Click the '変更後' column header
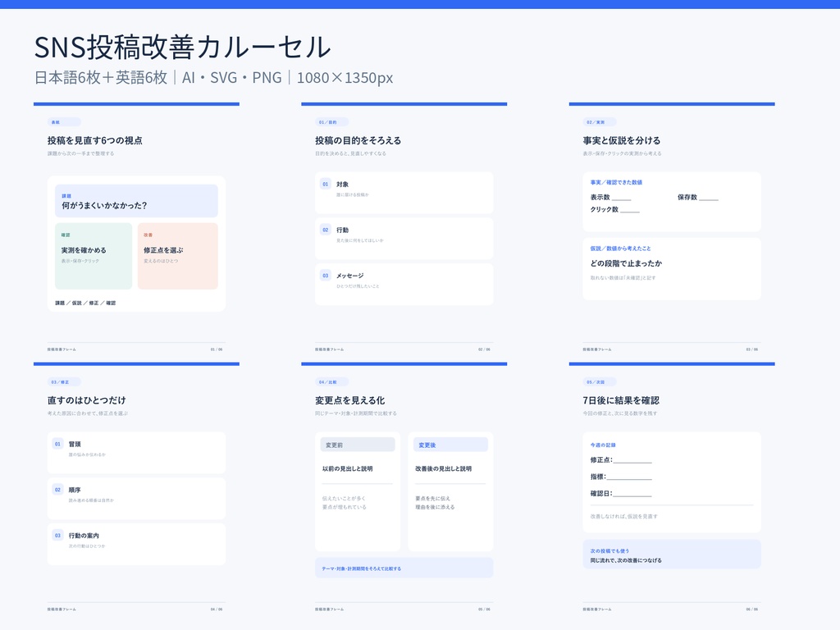Viewport: 840px width, 630px height. pos(450,445)
